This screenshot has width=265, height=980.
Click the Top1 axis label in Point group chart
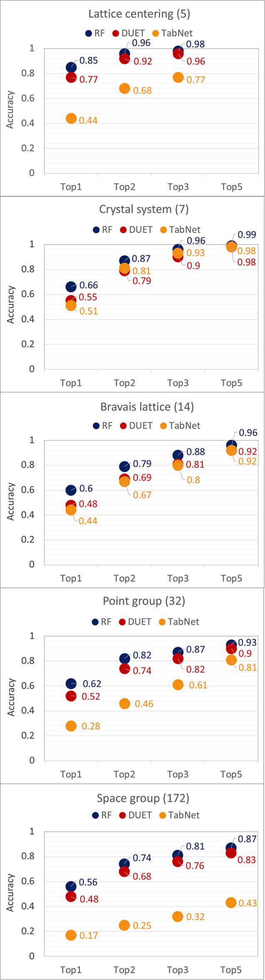click(71, 774)
